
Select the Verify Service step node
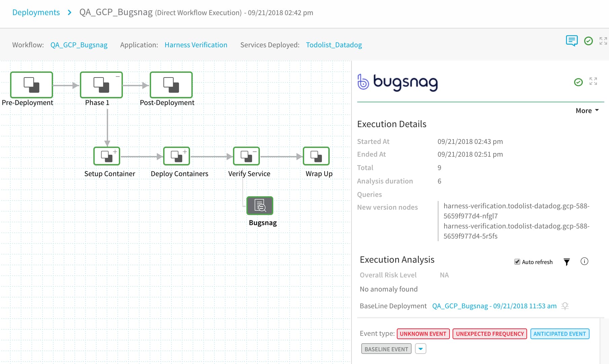[246, 156]
